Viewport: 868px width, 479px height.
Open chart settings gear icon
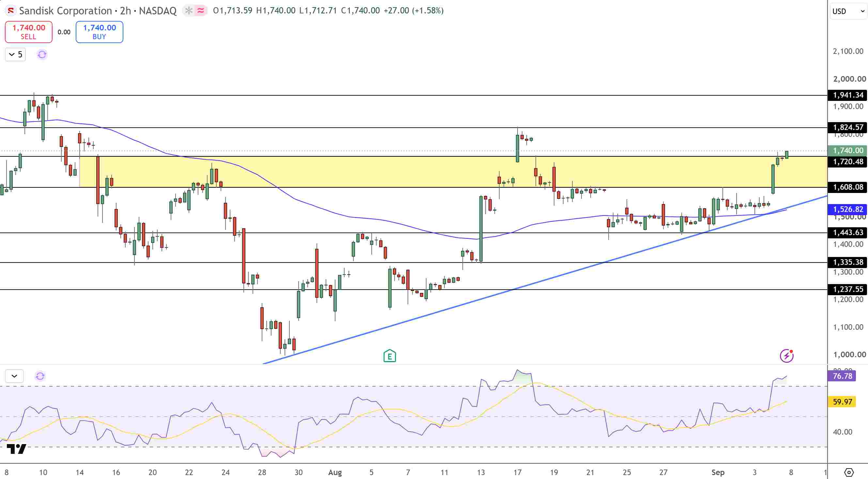[x=849, y=472]
